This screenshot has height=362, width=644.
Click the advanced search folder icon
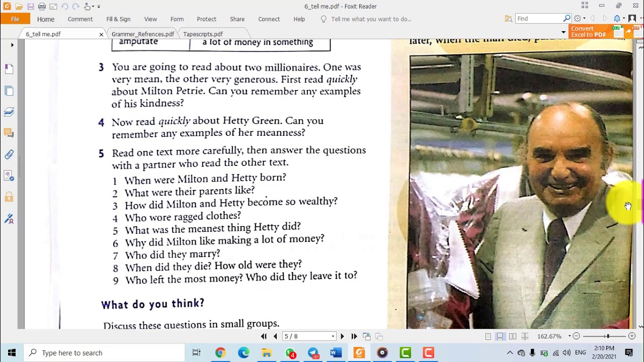pos(509,19)
